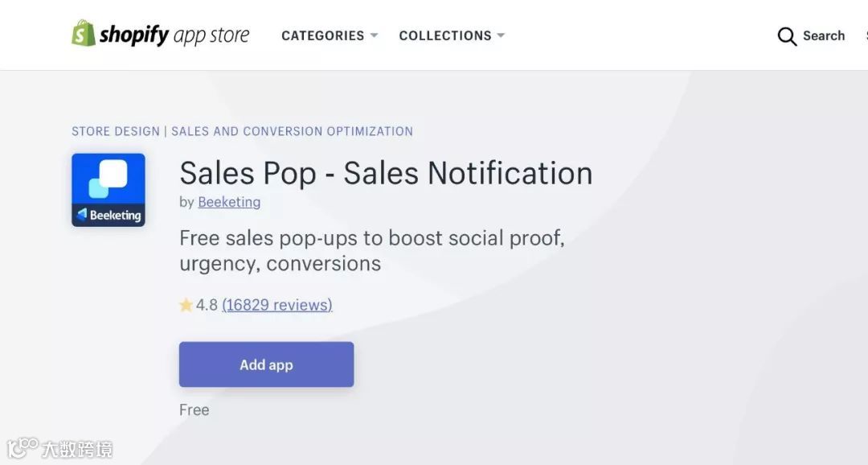Click the 4.8 rating number

pos(207,305)
